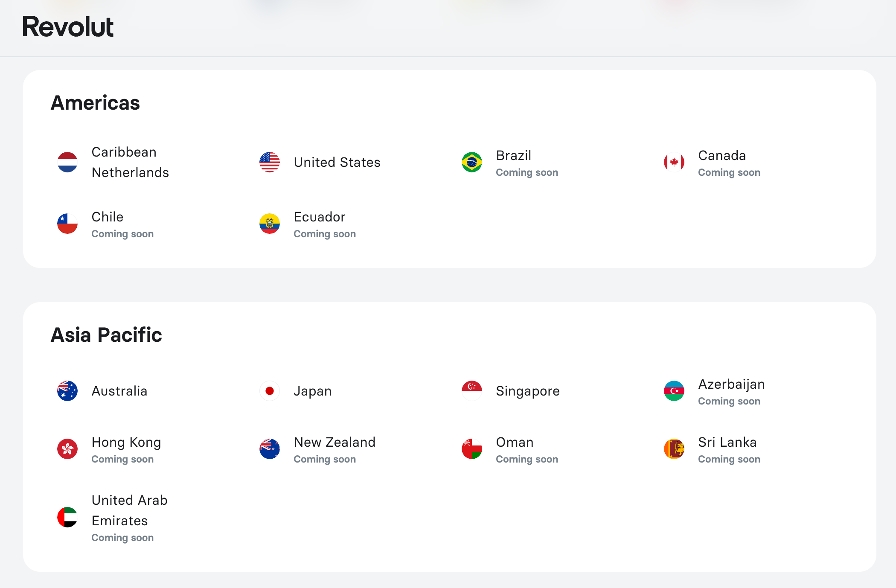Click the Australia flag icon
This screenshot has height=588, width=896.
tap(67, 390)
